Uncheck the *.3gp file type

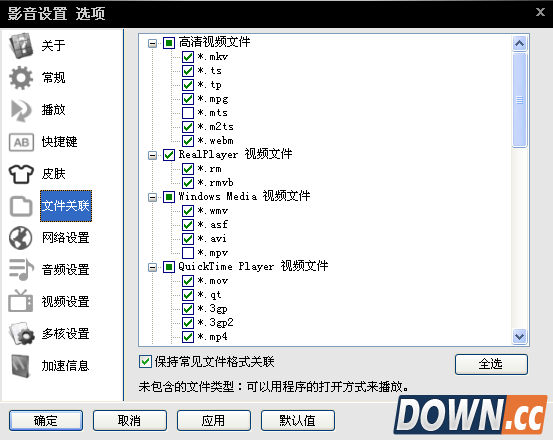pyautogui.click(x=188, y=309)
